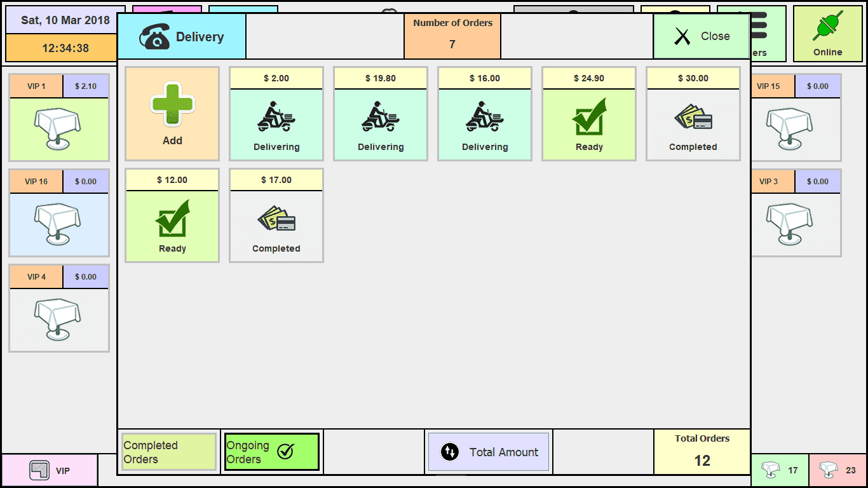Click the red table count 23 tab
This screenshot has width=868, height=488.
(838, 471)
